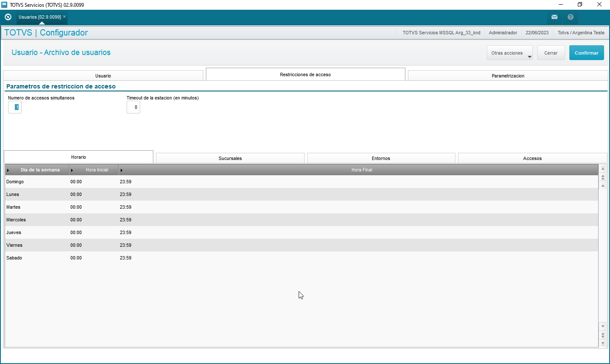Open the Otras acciones dropdown
The height and width of the screenshot is (364, 610).
coord(510,53)
